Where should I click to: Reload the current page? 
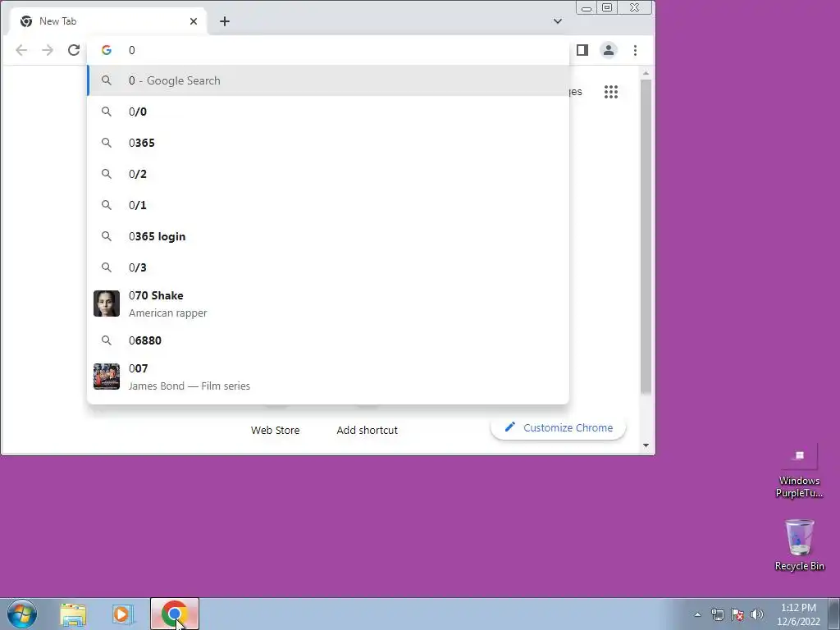pyautogui.click(x=74, y=50)
